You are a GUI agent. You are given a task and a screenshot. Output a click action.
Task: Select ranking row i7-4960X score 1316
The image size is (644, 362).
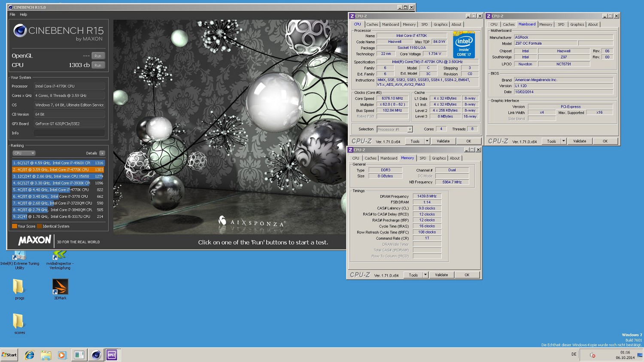pos(58,163)
